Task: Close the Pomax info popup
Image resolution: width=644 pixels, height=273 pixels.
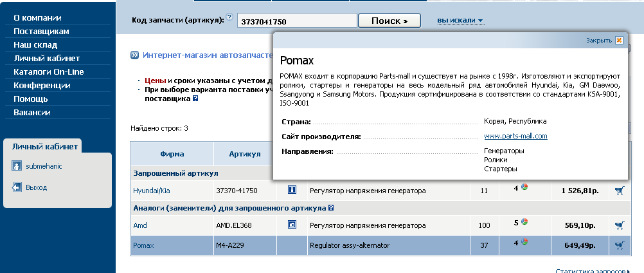Action: [x=619, y=40]
